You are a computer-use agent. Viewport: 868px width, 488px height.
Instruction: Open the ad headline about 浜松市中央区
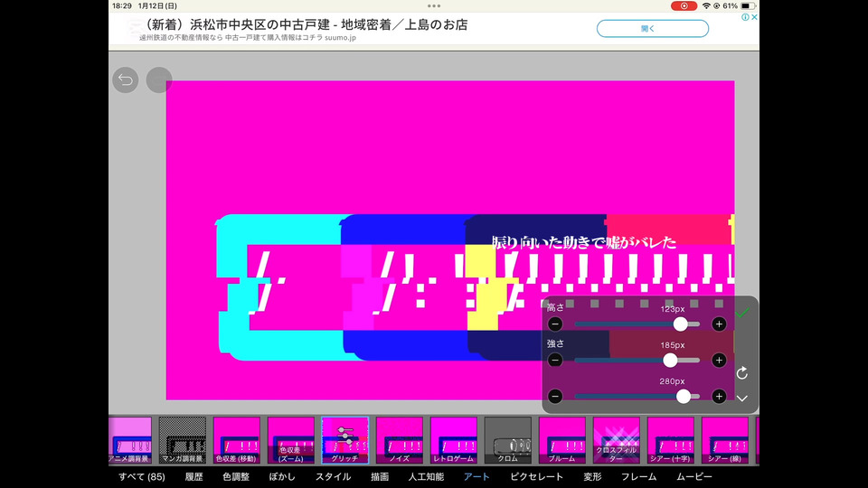click(307, 24)
